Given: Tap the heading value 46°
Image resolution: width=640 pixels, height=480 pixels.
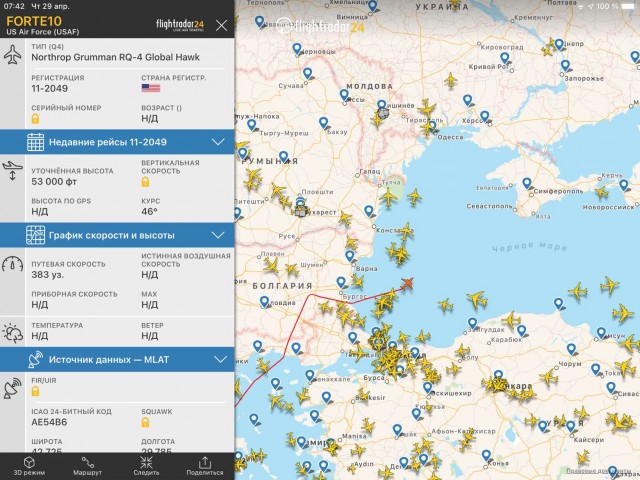Looking at the screenshot, I should click(x=149, y=211).
